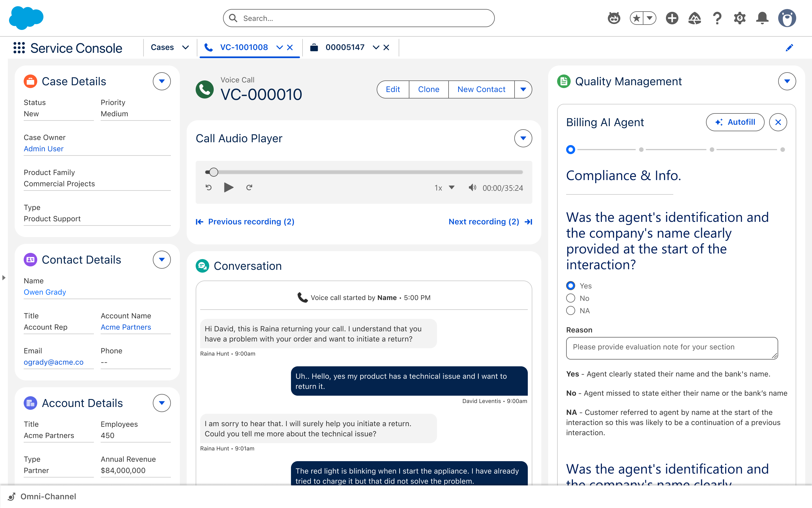The width and height of the screenshot is (812, 508).
Task: Focus the global Search field
Action: (359, 18)
